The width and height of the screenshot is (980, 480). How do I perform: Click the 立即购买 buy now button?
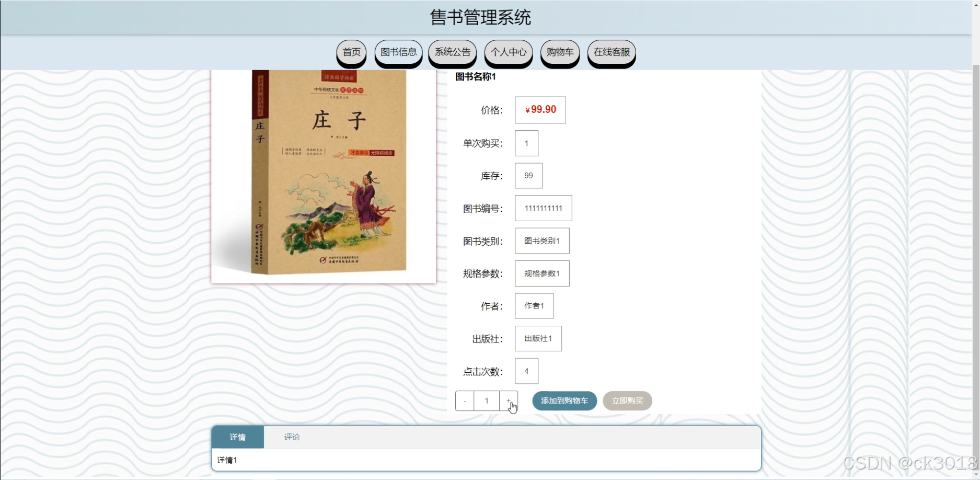click(x=627, y=401)
